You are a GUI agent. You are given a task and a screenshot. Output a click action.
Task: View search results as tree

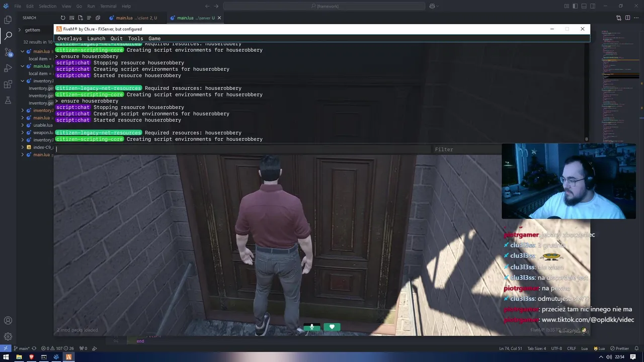[x=89, y=18]
